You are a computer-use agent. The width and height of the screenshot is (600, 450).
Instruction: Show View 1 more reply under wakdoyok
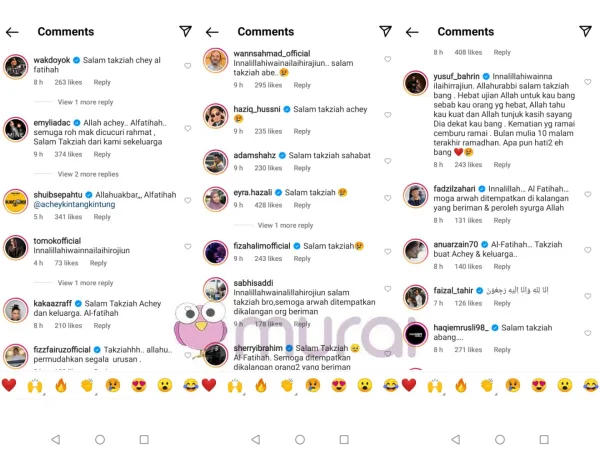pos(85,102)
